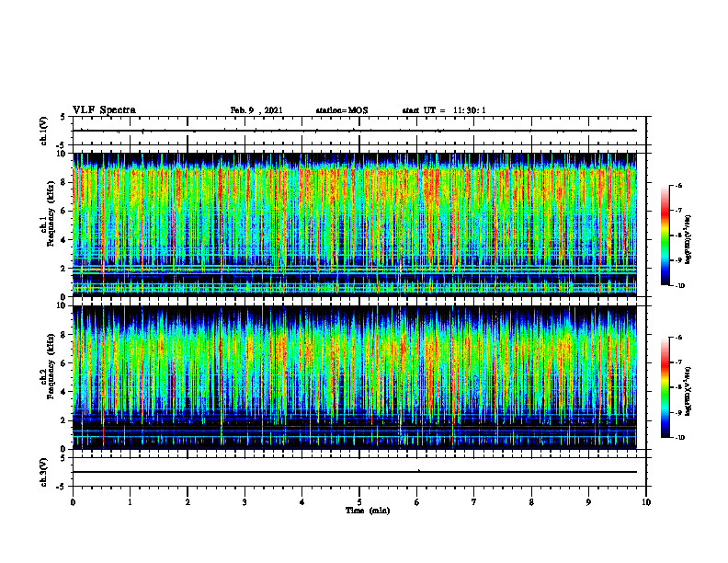Click the "6" kHz tick on ch.1 spectrogram
This screenshot has height=563, width=728.
(x=63, y=211)
